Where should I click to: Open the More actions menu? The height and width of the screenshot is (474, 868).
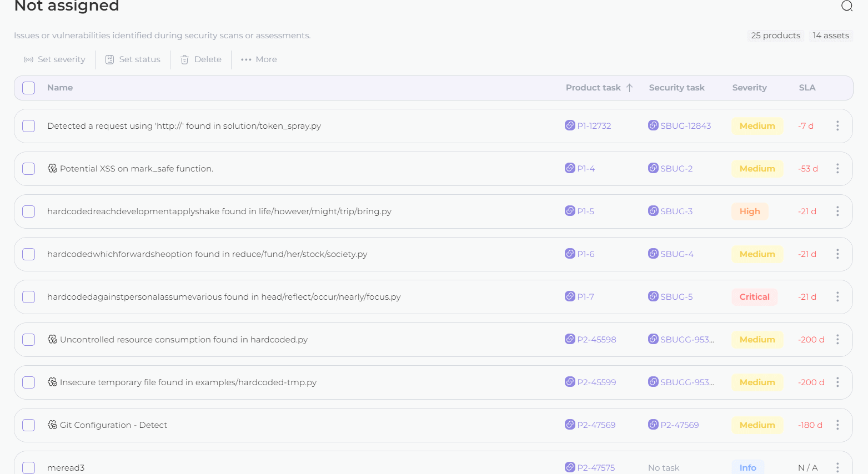tap(259, 59)
